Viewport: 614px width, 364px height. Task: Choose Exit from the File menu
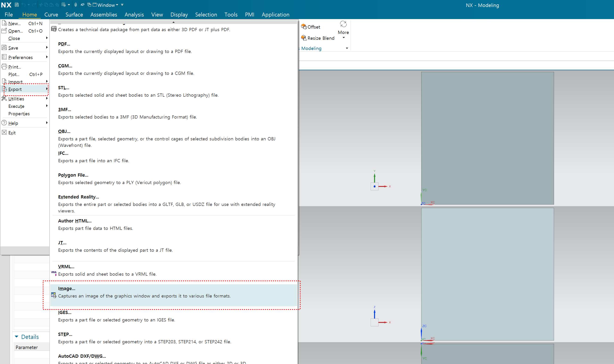(25, 133)
